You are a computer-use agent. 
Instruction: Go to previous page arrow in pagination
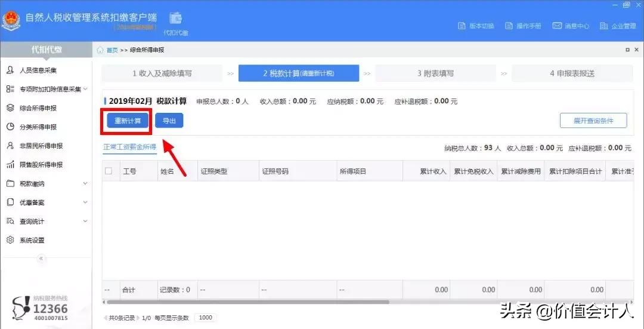click(x=106, y=318)
